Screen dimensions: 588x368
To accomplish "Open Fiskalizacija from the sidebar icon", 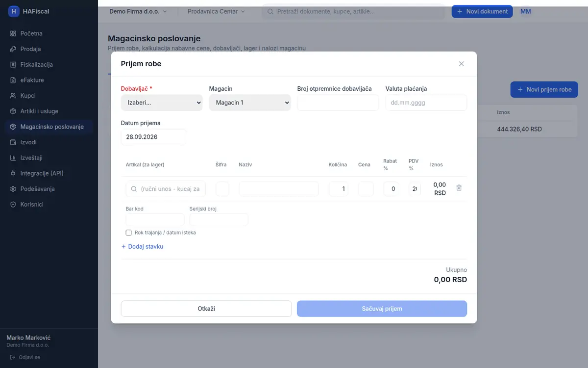I will (13, 64).
